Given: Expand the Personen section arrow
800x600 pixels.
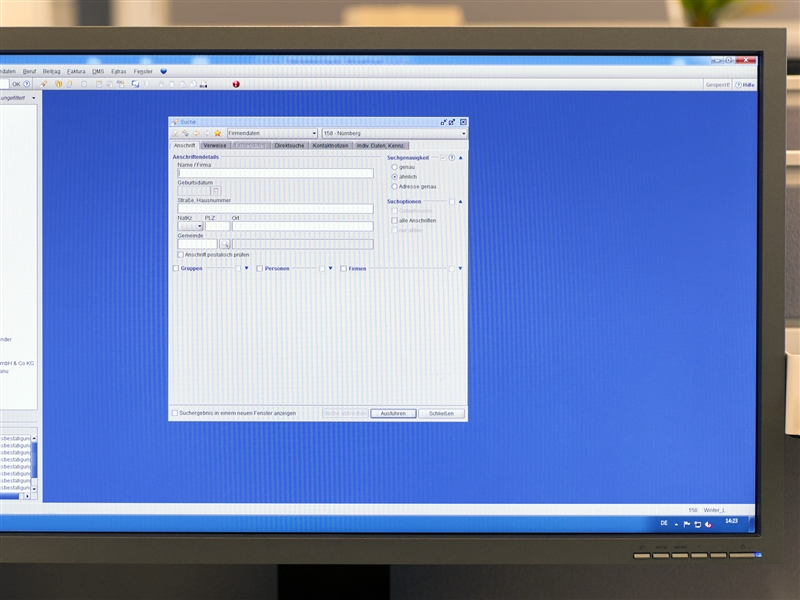Looking at the screenshot, I should pyautogui.click(x=330, y=268).
